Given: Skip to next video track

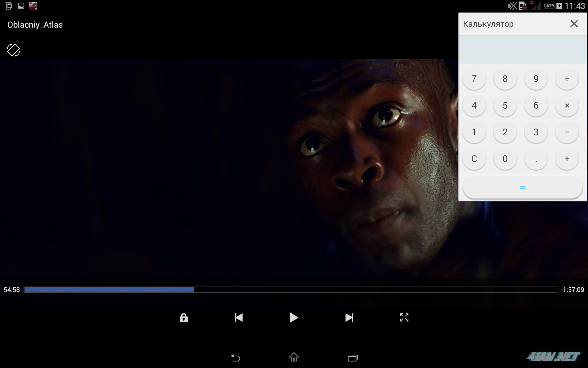Looking at the screenshot, I should pos(349,317).
